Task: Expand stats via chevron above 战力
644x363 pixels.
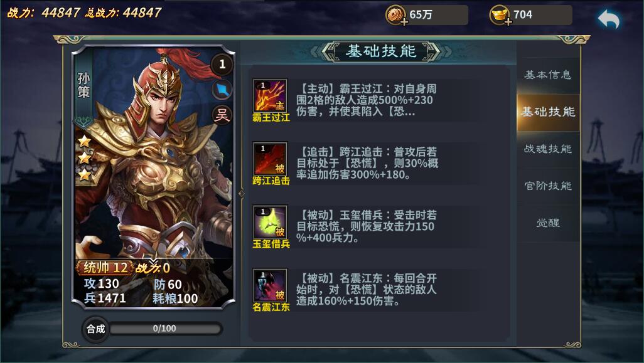Action: coord(153,261)
